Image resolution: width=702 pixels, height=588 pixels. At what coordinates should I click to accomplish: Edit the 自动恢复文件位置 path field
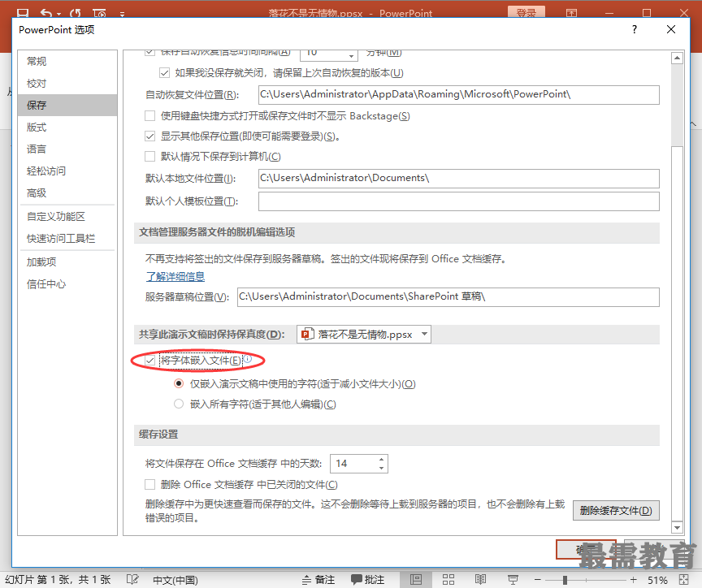click(x=458, y=95)
